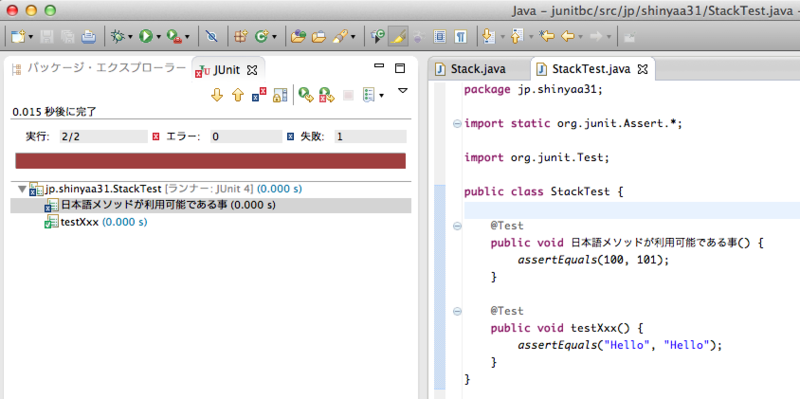The width and height of the screenshot is (800, 399).
Task: Close the StackTest.java editor tab
Action: [x=643, y=69]
